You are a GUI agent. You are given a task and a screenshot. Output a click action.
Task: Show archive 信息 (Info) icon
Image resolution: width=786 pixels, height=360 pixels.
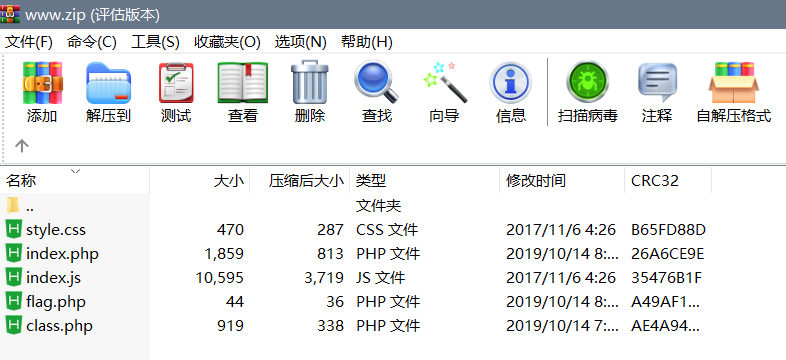(x=510, y=83)
